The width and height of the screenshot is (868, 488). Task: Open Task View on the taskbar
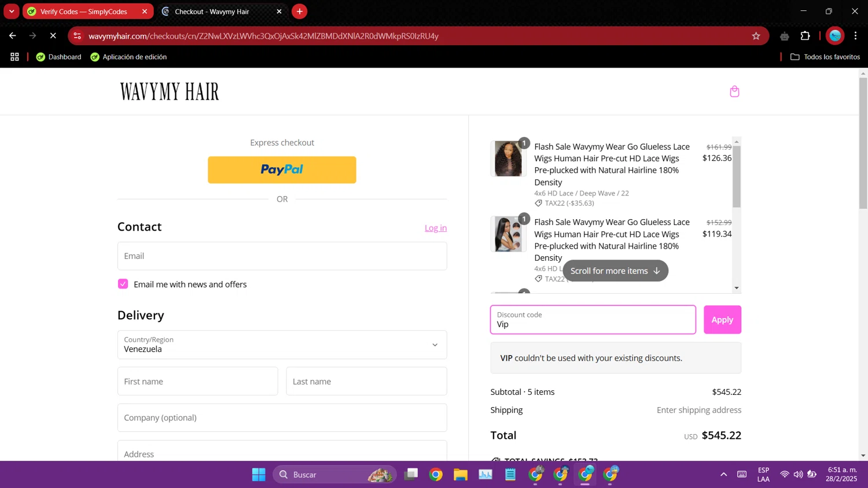(x=411, y=475)
